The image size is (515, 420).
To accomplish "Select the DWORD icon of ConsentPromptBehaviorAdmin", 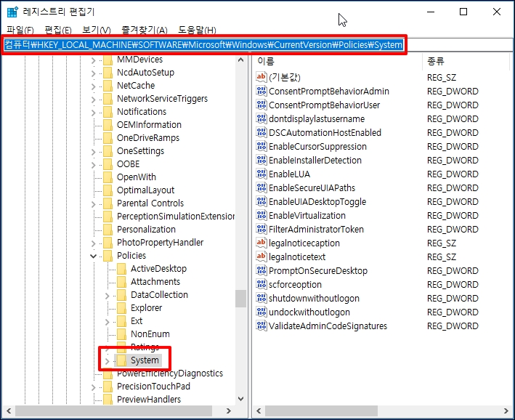I will click(x=261, y=91).
